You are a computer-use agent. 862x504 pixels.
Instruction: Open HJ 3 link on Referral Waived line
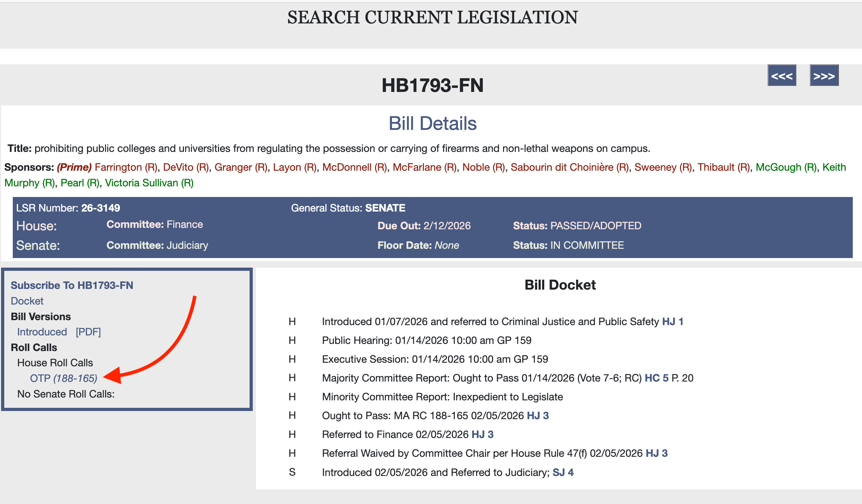tap(656, 453)
